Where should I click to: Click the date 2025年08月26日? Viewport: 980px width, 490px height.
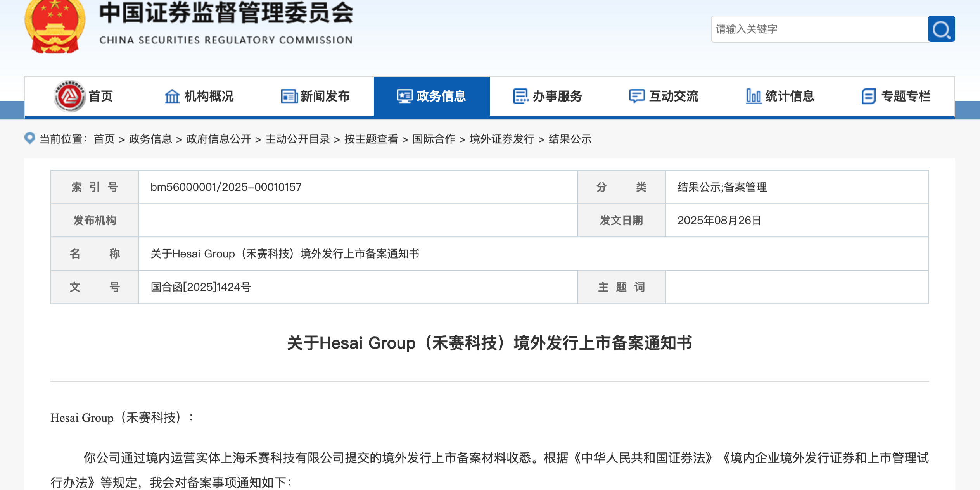(x=719, y=220)
